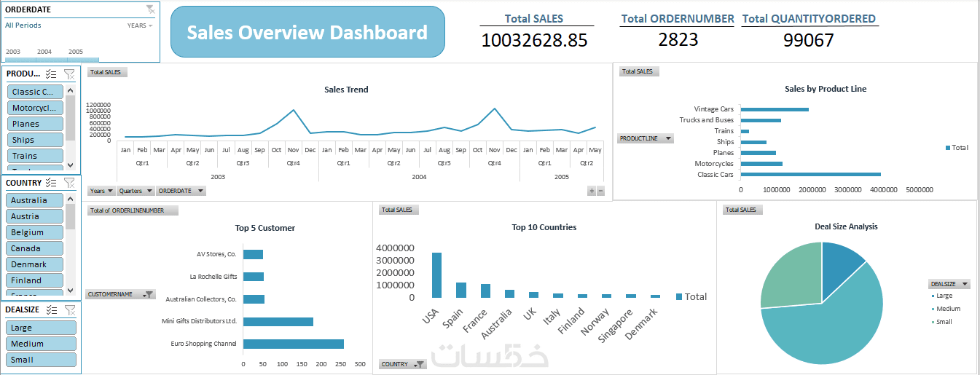Click the All Periods timeline label

pyautogui.click(x=23, y=25)
